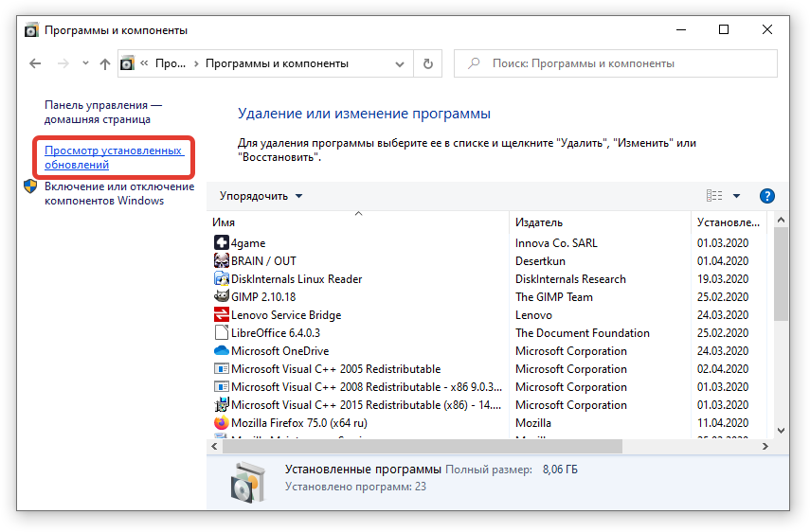Open the Упорядочить dropdown menu
The width and height of the screenshot is (810, 532).
[x=261, y=196]
